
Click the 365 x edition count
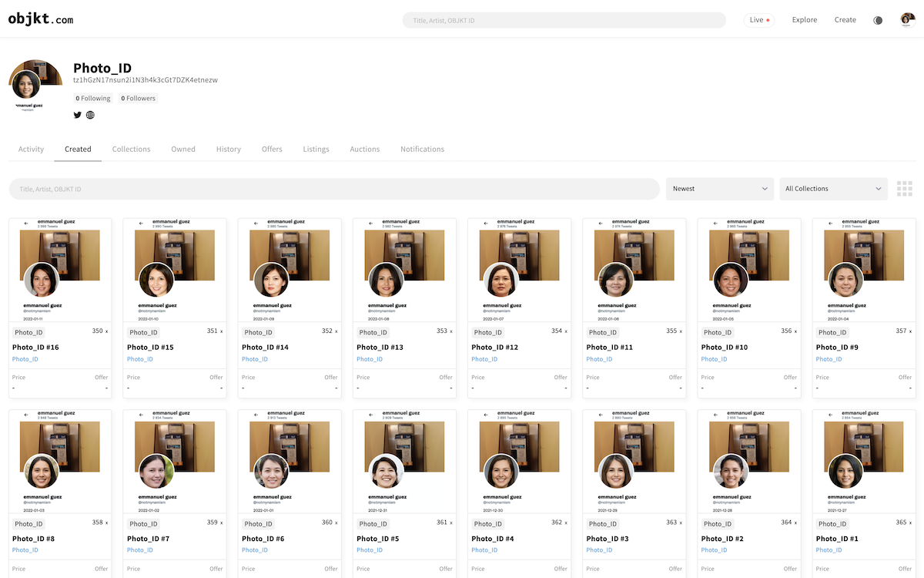point(903,523)
